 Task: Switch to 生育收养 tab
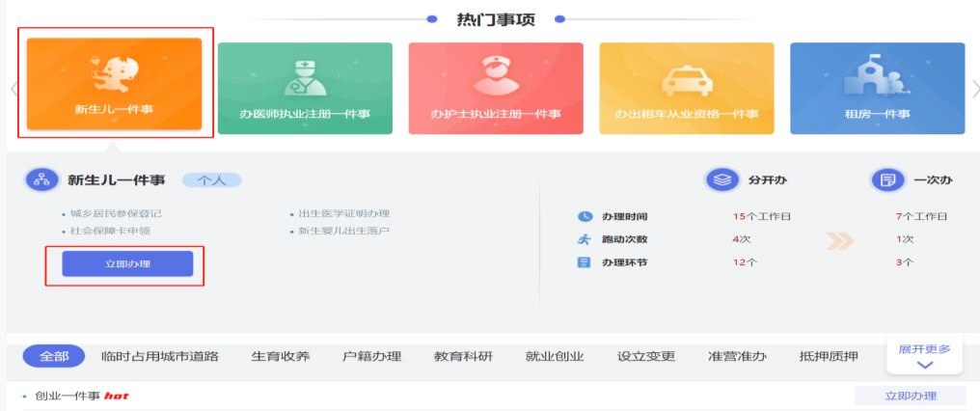(x=281, y=356)
